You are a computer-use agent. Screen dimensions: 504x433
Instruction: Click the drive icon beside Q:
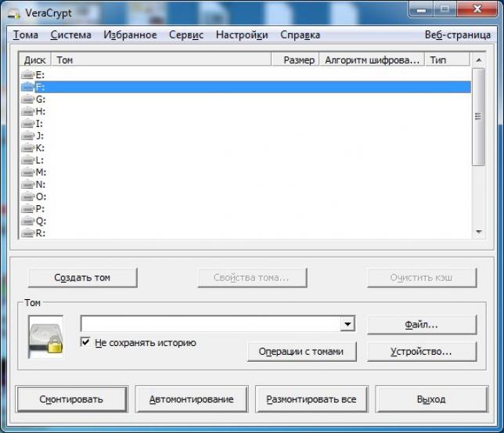(27, 221)
